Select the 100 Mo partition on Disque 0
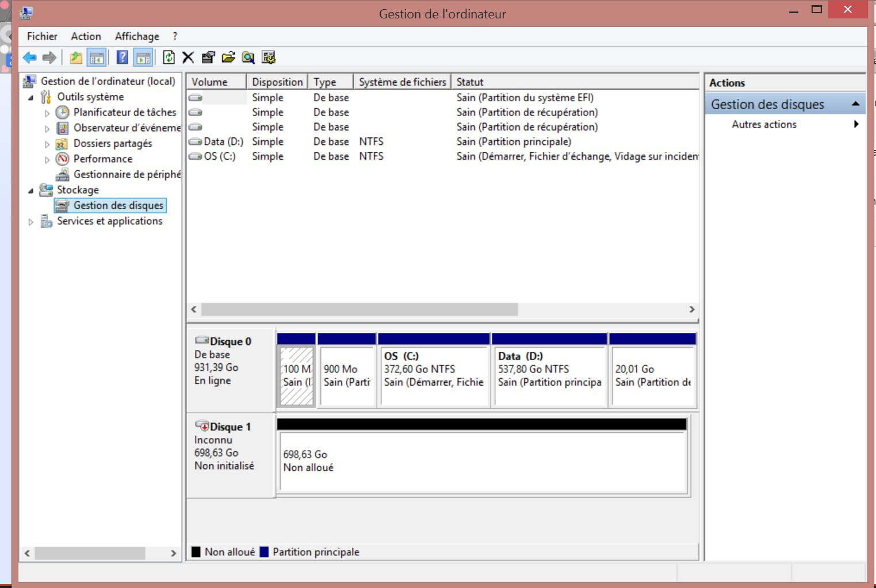Viewport: 876px width, 588px height. click(x=297, y=371)
